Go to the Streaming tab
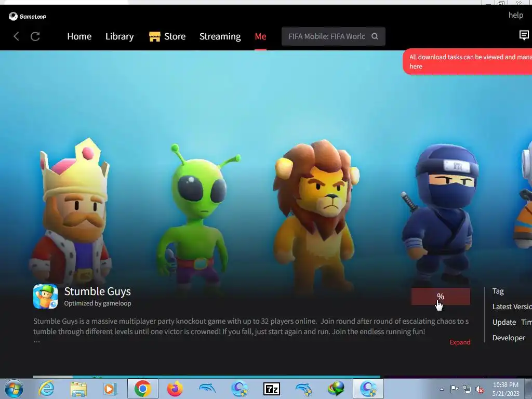Viewport: 532px width, 399px height. pos(220,36)
